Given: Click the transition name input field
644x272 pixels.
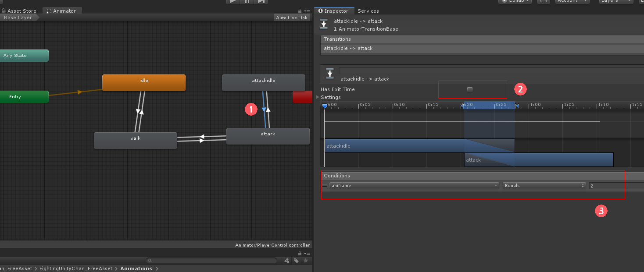Looking at the screenshot, I should [491, 70].
